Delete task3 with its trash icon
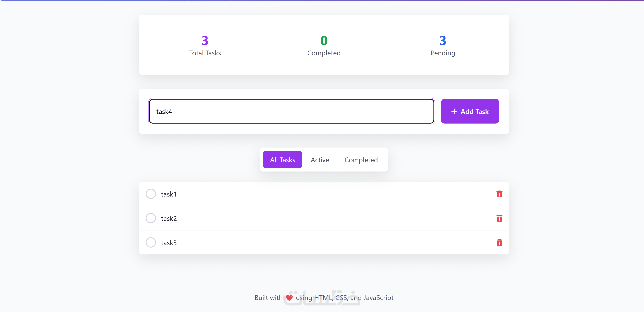The width and height of the screenshot is (644, 312). point(499,242)
